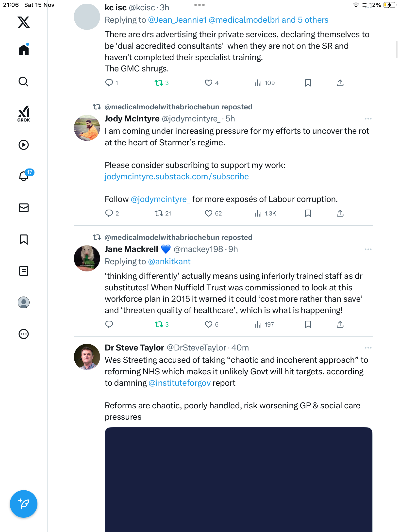Open the @instituteforgov mention link

(x=180, y=383)
